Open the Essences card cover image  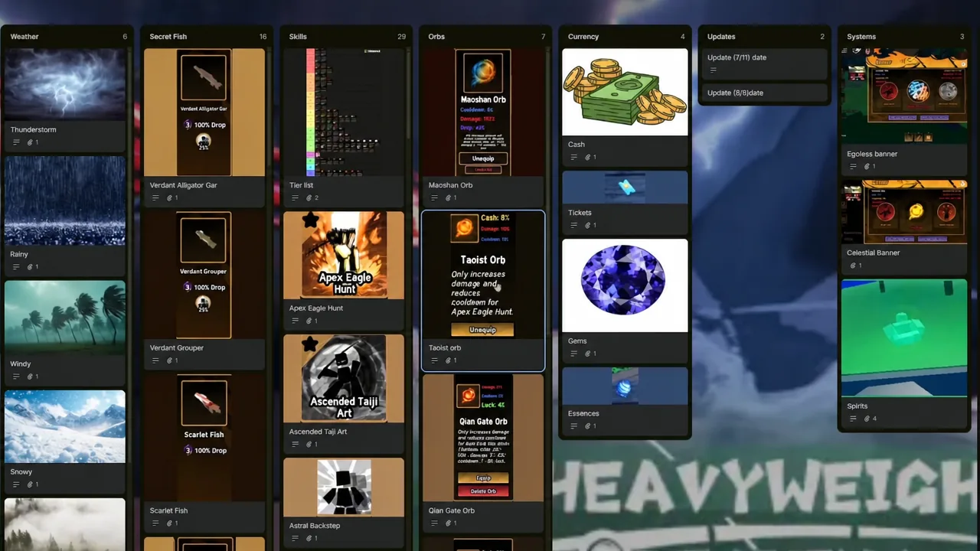click(x=625, y=386)
